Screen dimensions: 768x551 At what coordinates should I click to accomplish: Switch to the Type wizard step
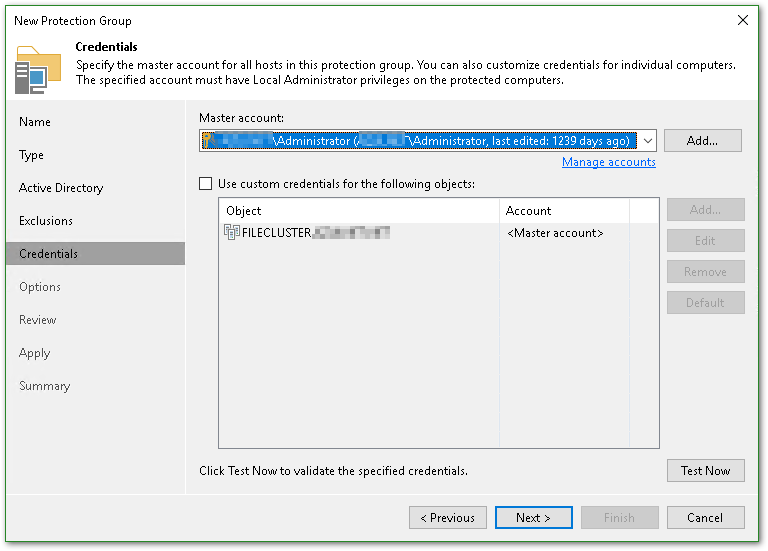(x=32, y=155)
